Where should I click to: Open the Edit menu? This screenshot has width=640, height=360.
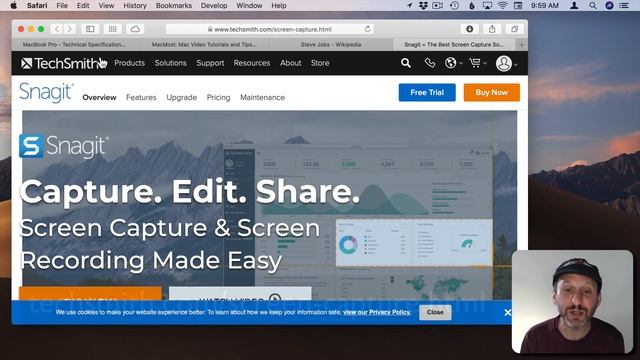(x=83, y=5)
